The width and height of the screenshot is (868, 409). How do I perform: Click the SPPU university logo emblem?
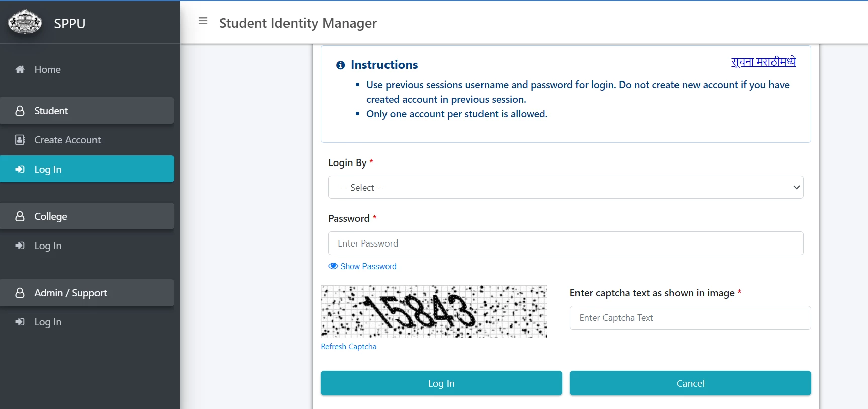click(x=25, y=22)
